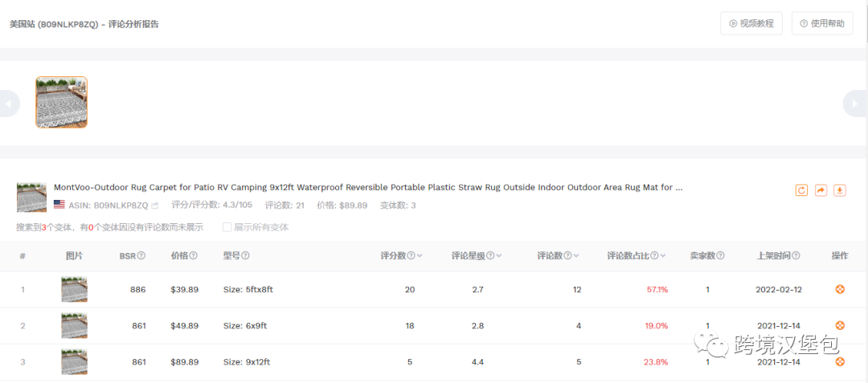Click the 评论星级 column help icon
The width and height of the screenshot is (868, 383).
pyautogui.click(x=491, y=256)
